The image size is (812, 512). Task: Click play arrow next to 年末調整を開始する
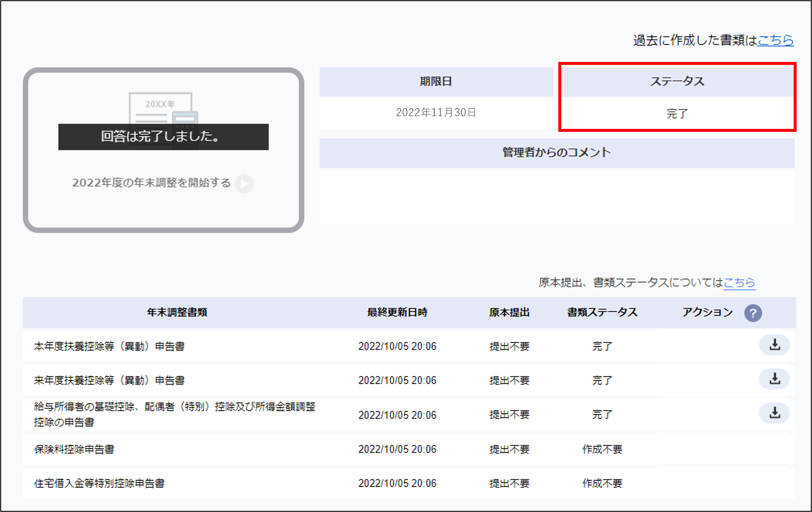click(x=245, y=184)
